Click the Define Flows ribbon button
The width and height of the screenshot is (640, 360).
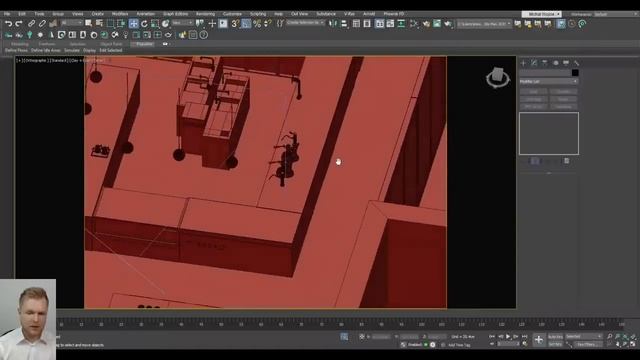click(x=16, y=50)
